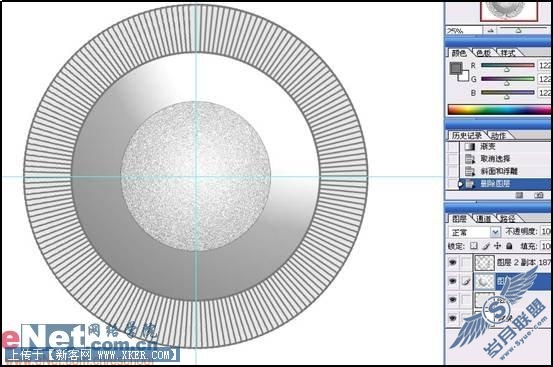This screenshot has height=367, width=553.
Task: Click create new document from state icon
Action: [519, 195]
